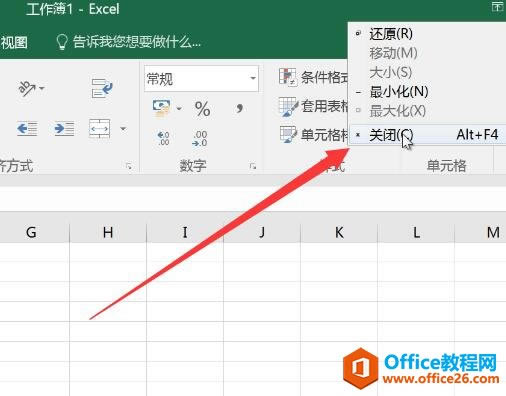This screenshot has height=396, width=506.
Task: Click the ribbon display options icon in title bar
Action: pyautogui.click(x=497, y=6)
